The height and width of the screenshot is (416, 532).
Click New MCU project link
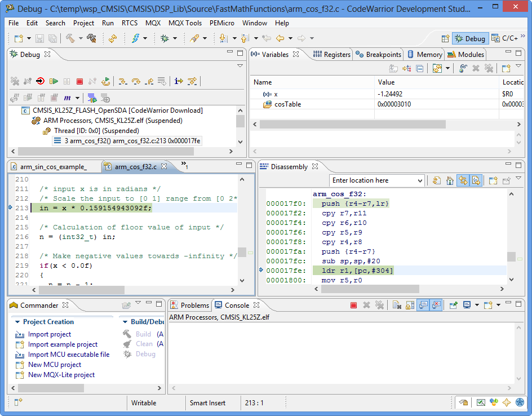(x=55, y=365)
